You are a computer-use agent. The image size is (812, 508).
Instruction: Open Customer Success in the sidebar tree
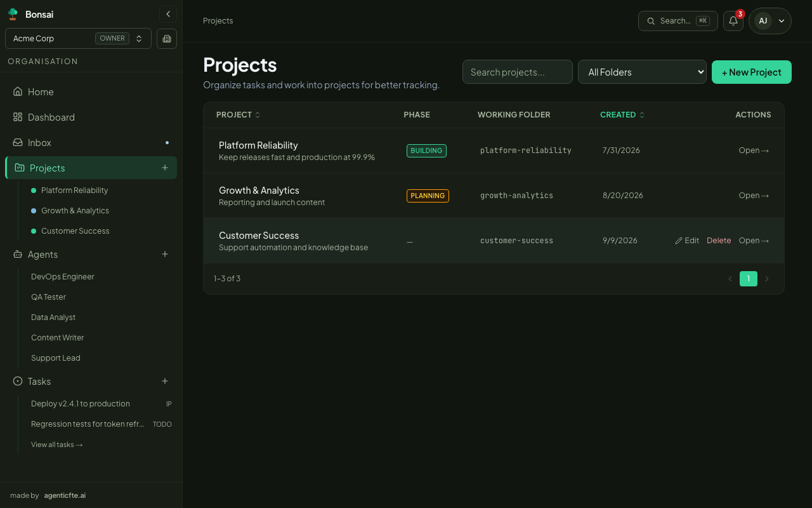point(75,231)
